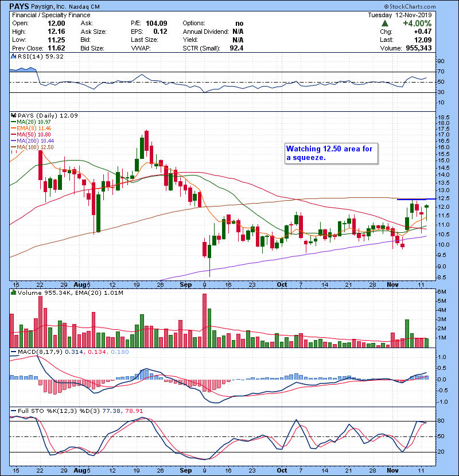Click the 'MA(100) 12.50' legend text
Image resolution: width=459 pixels, height=476 pixels.
tap(35, 147)
